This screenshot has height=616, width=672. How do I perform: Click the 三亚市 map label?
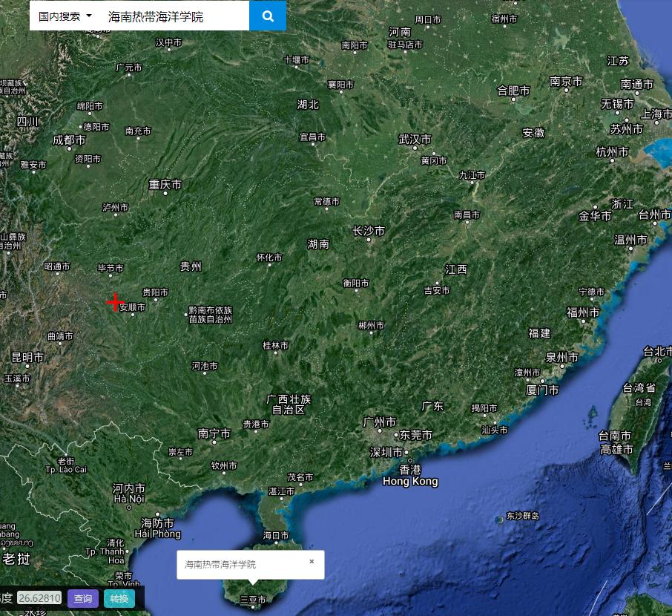point(252,600)
